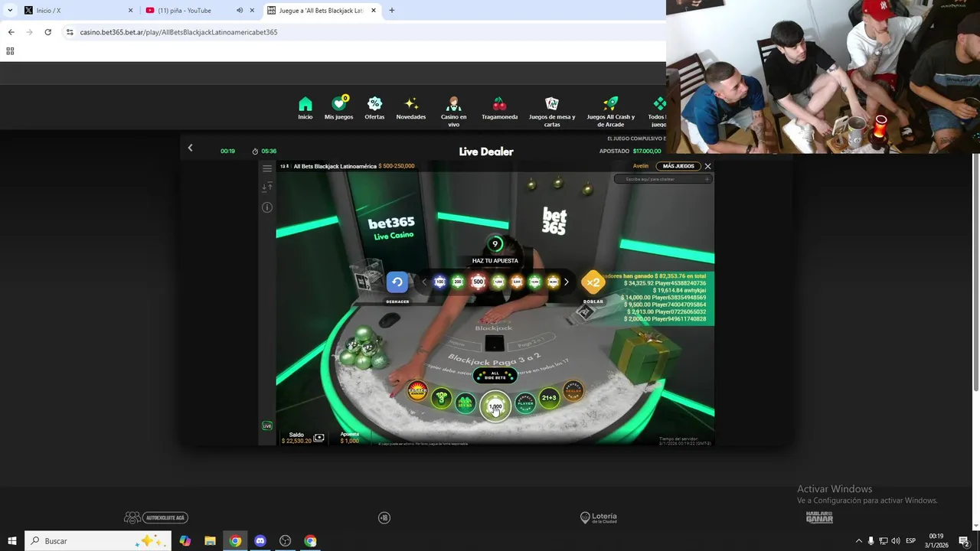This screenshot has height=551, width=980.
Task: Place the Buster side bet
Action: 417,391
